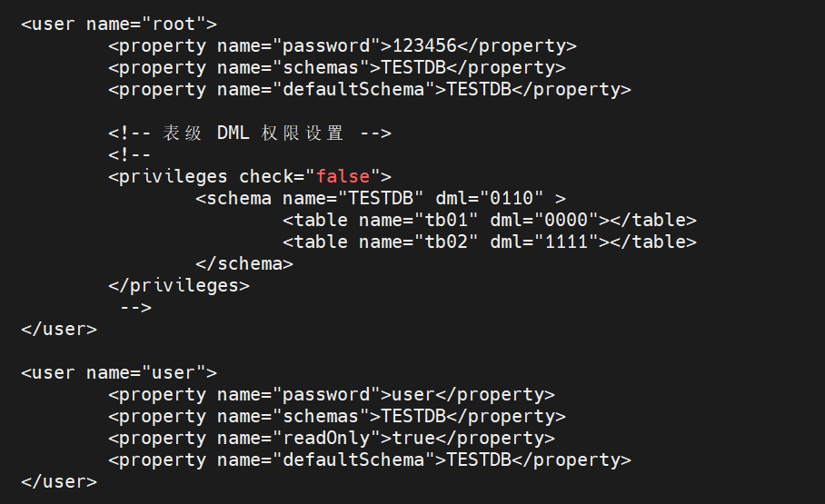Screen dimensions: 825x504
Task: Click root's defaultSchema property line
Action: click(x=369, y=89)
